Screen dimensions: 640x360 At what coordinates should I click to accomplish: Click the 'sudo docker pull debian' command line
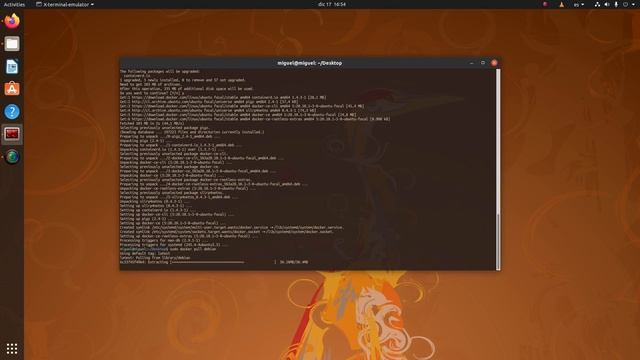point(168,249)
